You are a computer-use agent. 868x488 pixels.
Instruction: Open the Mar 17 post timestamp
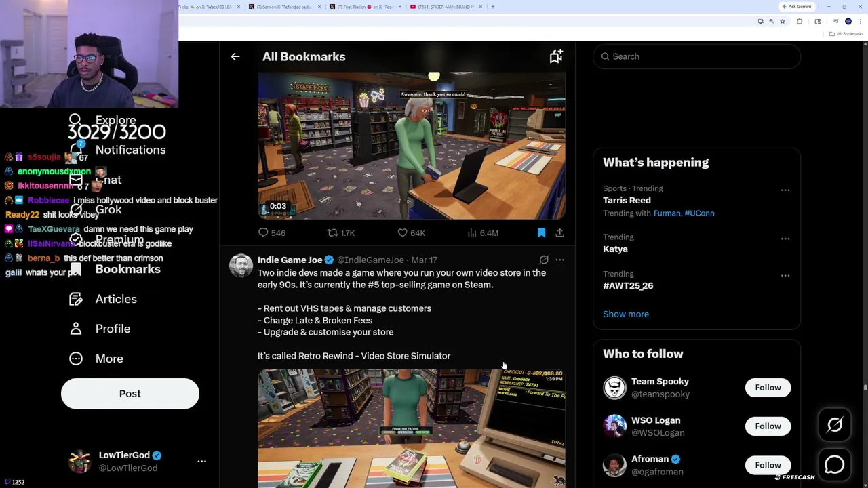[x=424, y=260]
